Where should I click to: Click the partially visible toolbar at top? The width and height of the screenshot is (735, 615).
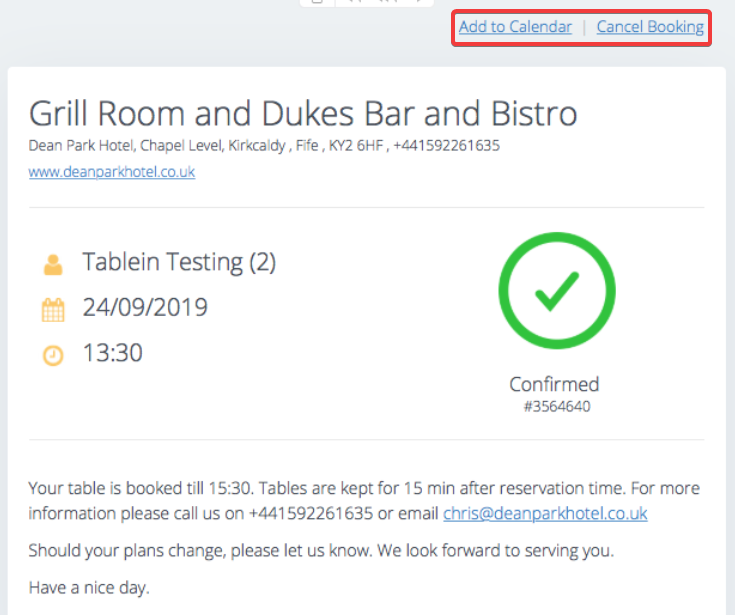pyautogui.click(x=367, y=3)
